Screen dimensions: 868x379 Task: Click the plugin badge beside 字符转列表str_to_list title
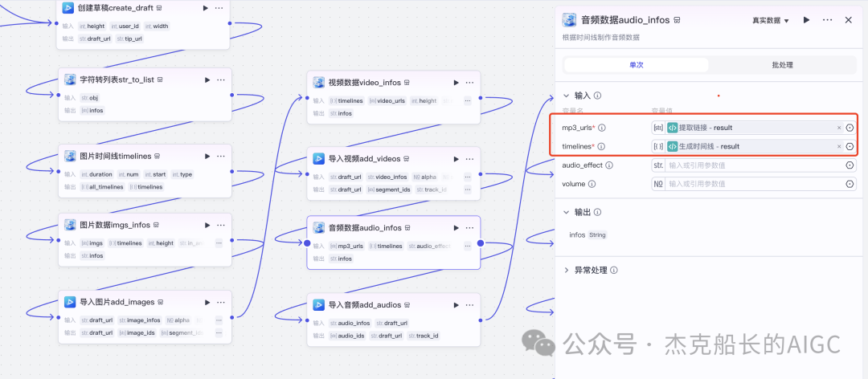[159, 79]
